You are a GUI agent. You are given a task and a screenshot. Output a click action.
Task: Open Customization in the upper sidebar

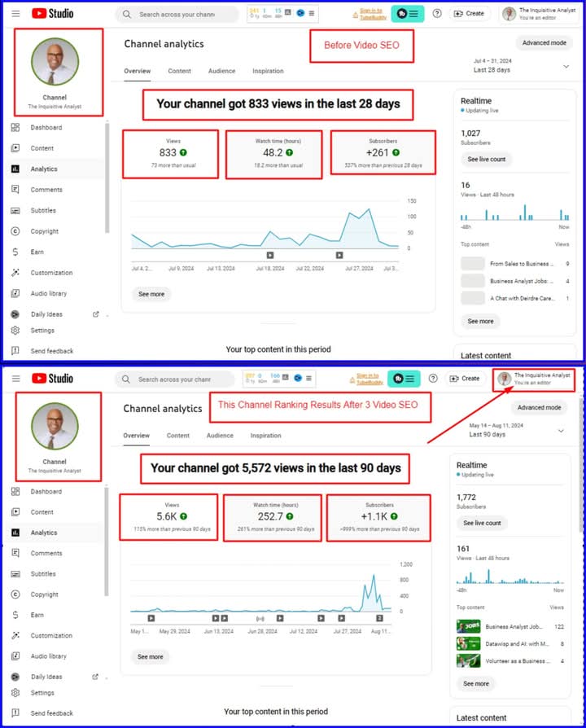[x=51, y=273]
